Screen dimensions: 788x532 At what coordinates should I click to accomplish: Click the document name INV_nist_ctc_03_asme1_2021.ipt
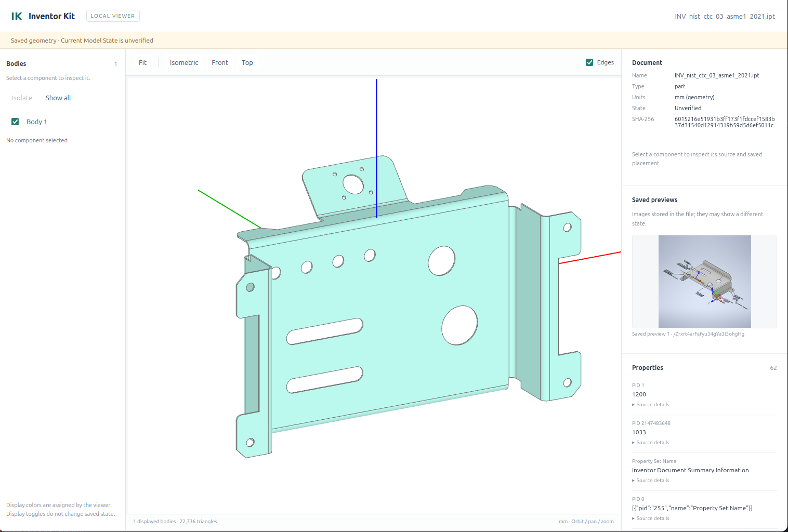point(717,75)
